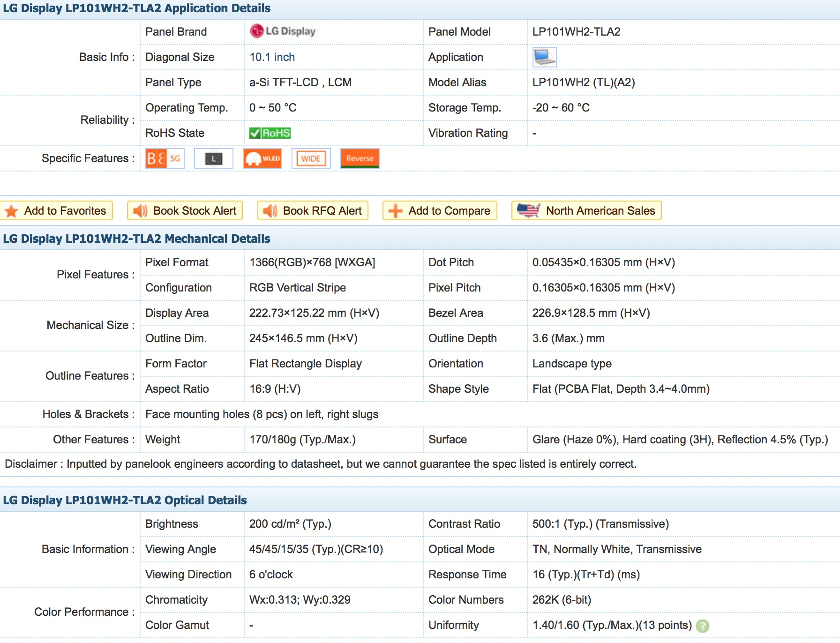Click viewing angle 45/45/15/35 value
Screen dimensions: 840x643
click(x=316, y=549)
